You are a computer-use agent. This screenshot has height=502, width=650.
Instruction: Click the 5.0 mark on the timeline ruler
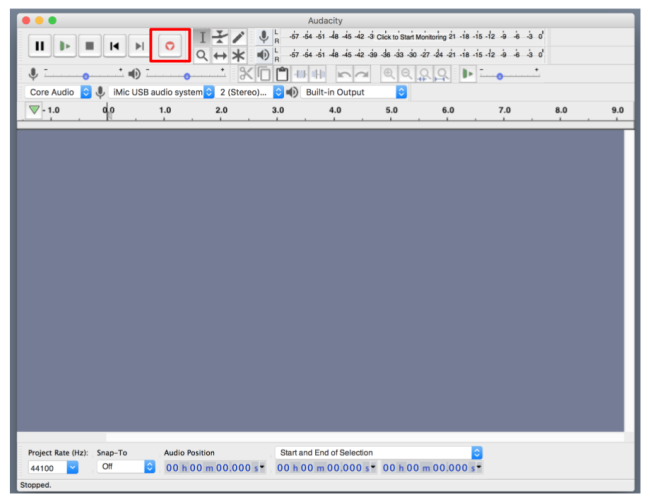tap(391, 110)
